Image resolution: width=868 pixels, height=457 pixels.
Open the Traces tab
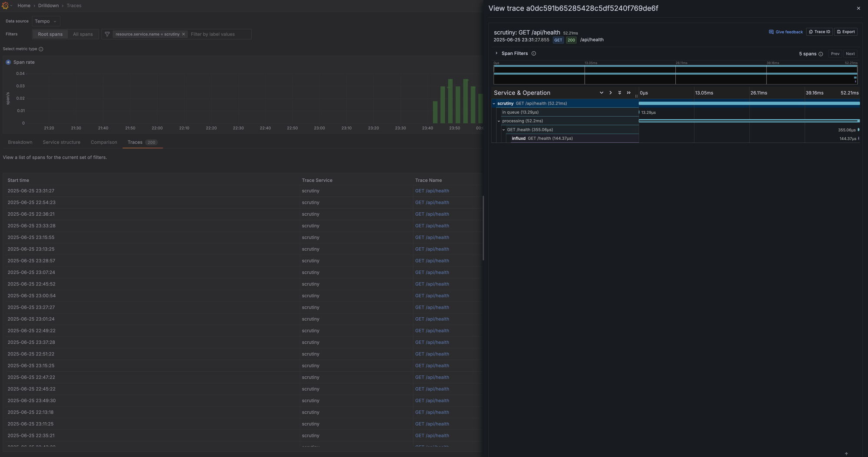142,142
